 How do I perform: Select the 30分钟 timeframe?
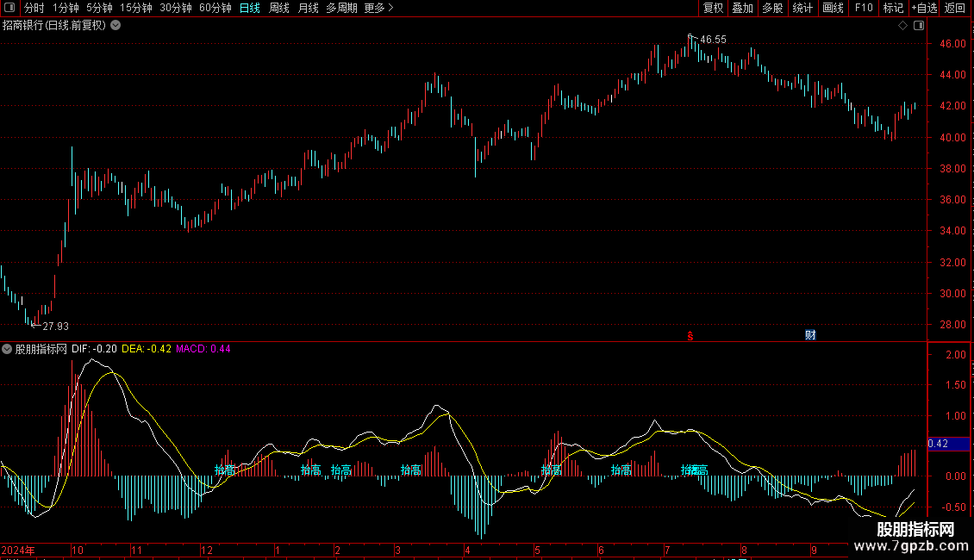pyautogui.click(x=176, y=8)
